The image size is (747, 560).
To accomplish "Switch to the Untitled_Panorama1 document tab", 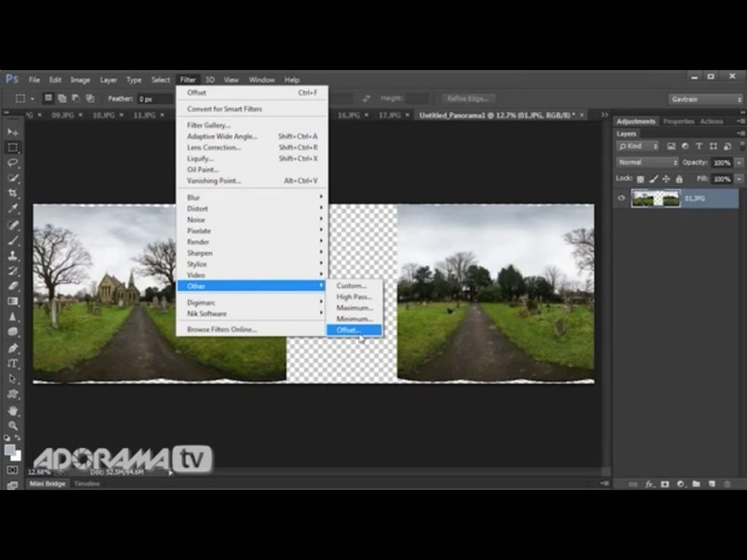I will click(x=496, y=115).
